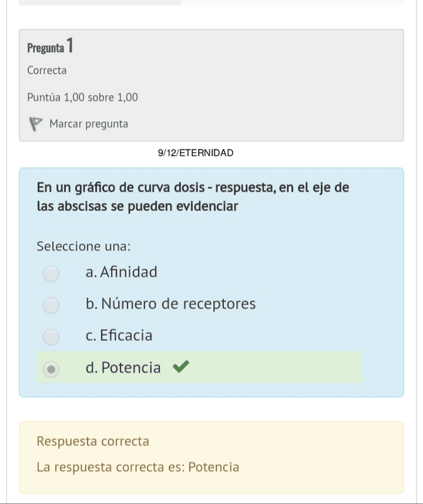Click the flag icon beside Marcar pregunta

(x=36, y=124)
